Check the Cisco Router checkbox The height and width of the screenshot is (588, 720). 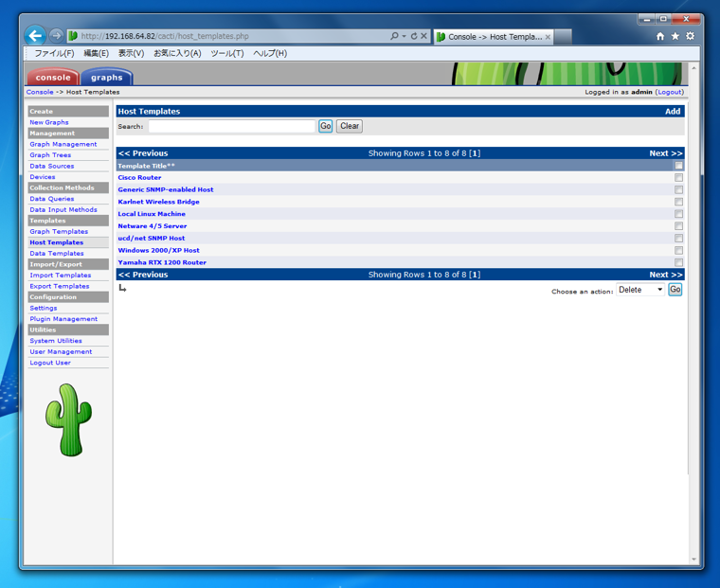point(678,178)
